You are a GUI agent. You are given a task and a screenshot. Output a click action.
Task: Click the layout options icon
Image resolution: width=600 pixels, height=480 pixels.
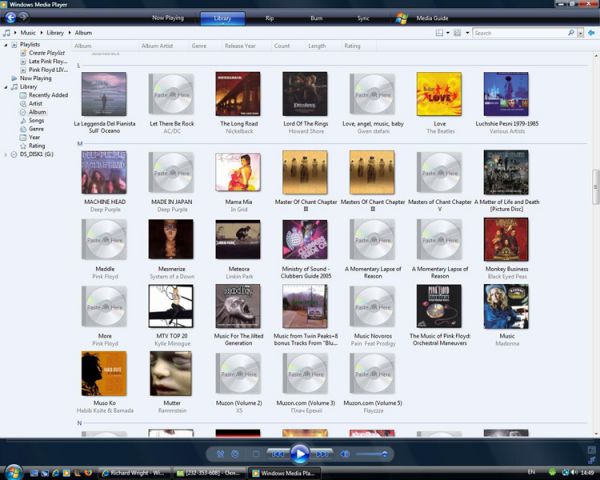pos(439,33)
